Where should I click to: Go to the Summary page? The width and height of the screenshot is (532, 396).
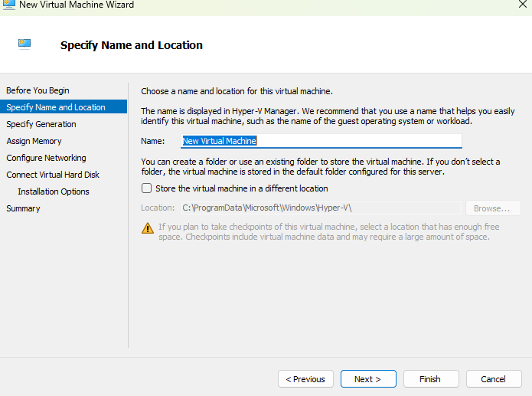pyautogui.click(x=23, y=208)
